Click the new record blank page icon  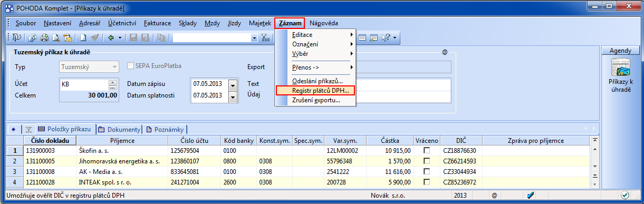[83, 37]
